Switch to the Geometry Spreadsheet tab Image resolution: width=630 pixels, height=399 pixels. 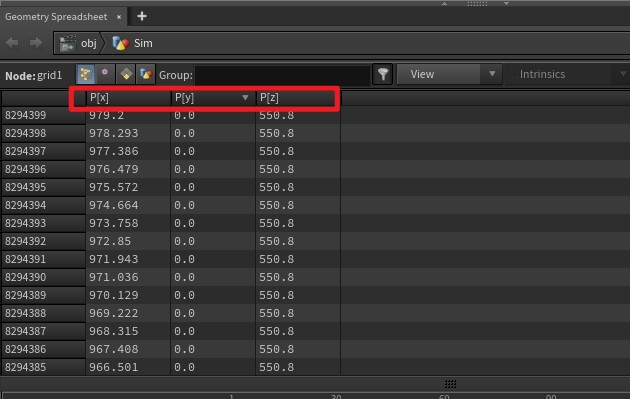(56, 17)
